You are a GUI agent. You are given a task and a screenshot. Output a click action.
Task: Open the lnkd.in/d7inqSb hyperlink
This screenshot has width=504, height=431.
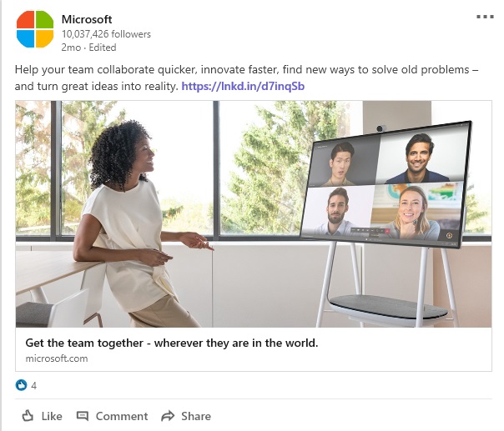point(243,86)
